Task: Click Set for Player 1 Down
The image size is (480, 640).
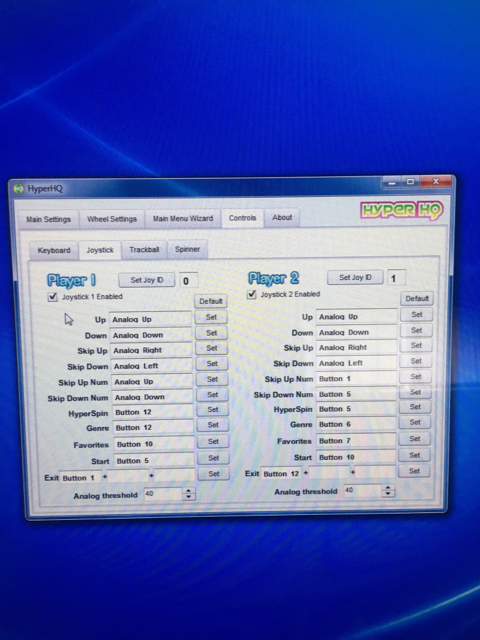Action: pos(211,333)
